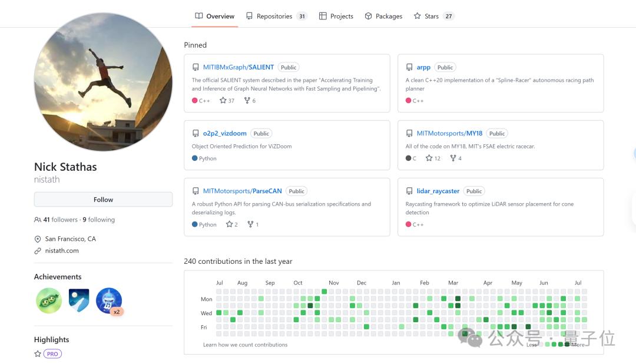
Task: View the 41 followers list
Action: tap(60, 220)
